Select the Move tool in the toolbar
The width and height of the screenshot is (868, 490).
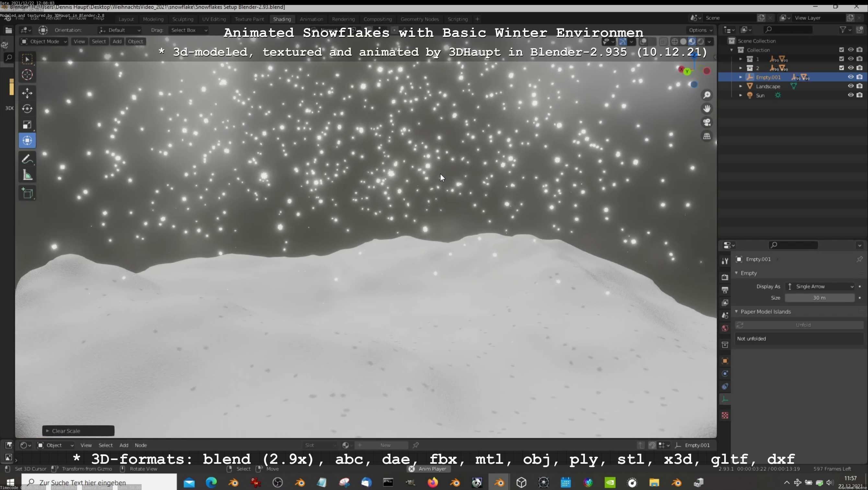pos(27,93)
